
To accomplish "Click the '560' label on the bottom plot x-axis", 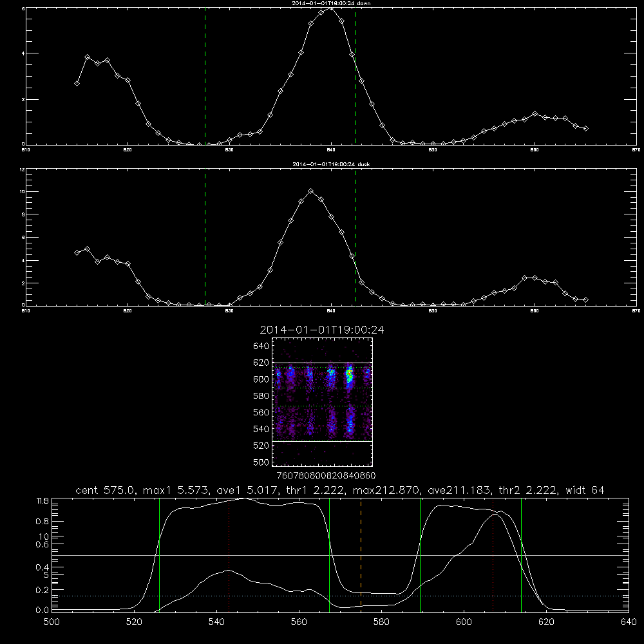I will point(299,622).
